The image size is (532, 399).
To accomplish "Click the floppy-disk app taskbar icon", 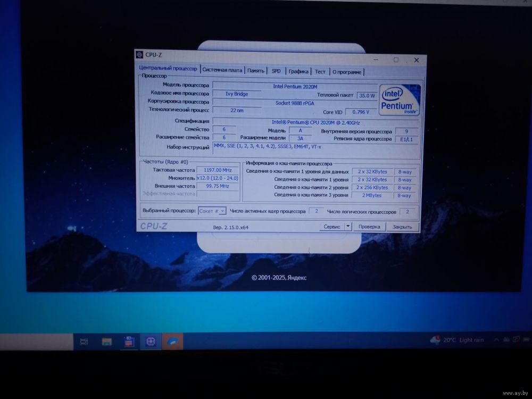I will [129, 342].
